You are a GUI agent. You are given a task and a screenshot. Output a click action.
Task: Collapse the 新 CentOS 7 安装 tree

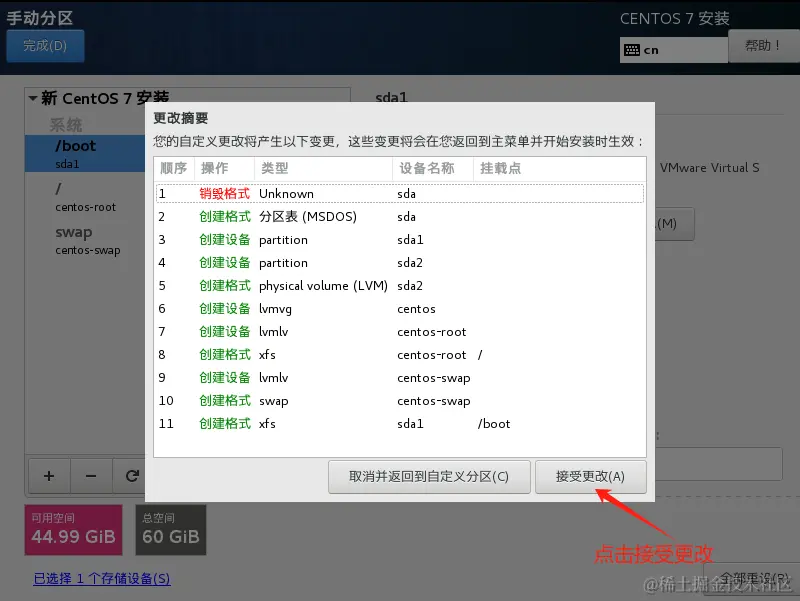pos(33,97)
